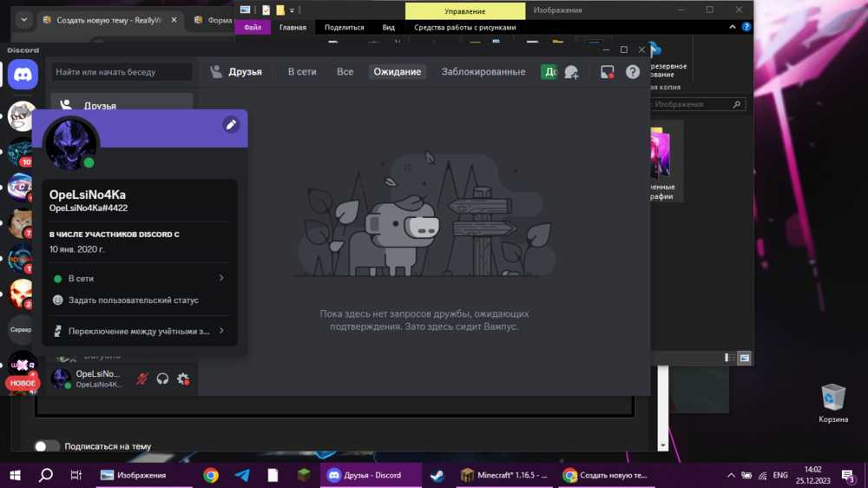Open Task View on taskbar

76,475
